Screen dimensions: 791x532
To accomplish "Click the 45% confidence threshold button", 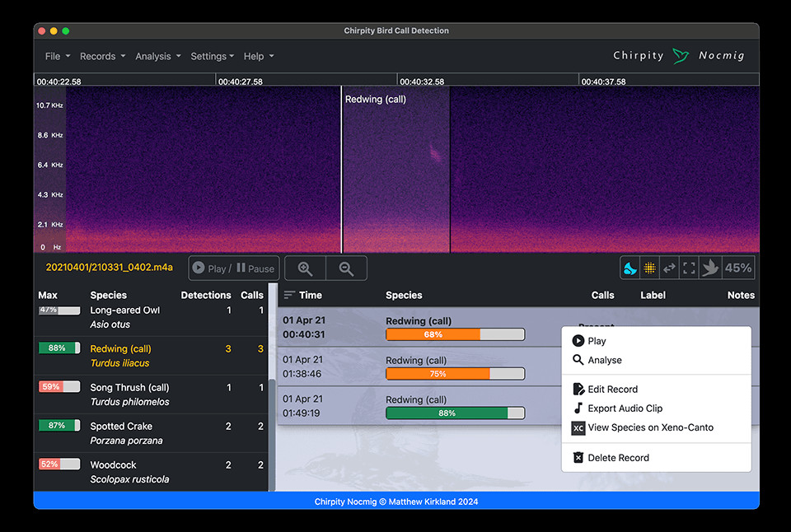I will [738, 268].
